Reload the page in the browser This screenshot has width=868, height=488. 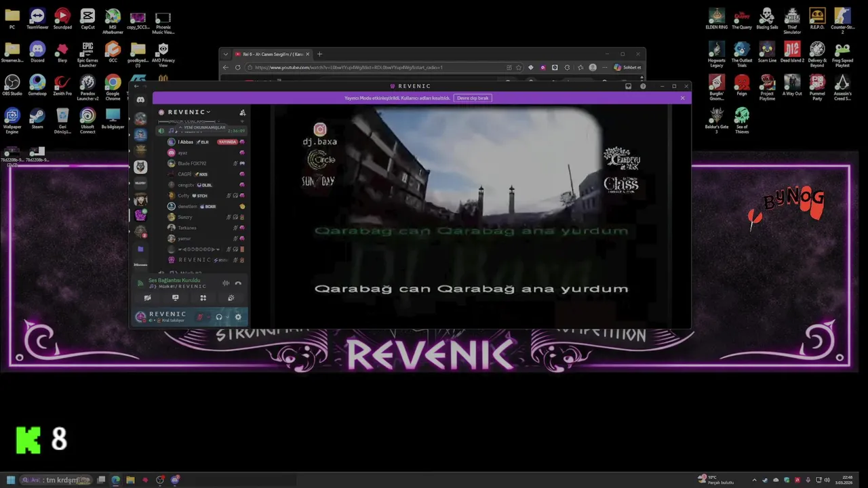237,67
